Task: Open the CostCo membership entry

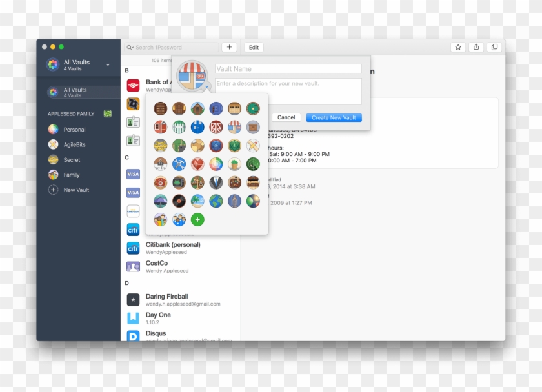Action: click(x=181, y=266)
